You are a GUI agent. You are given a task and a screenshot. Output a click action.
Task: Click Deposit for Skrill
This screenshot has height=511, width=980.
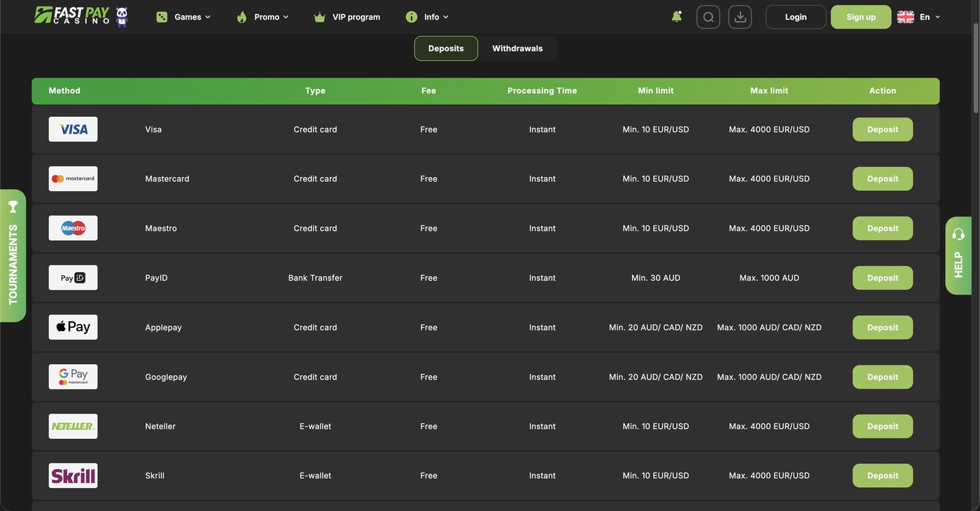883,475
